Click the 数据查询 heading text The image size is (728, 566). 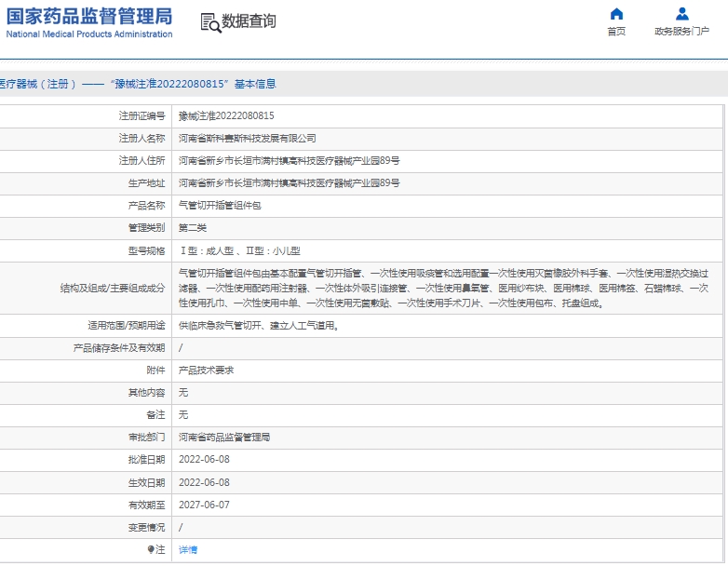[x=249, y=21]
